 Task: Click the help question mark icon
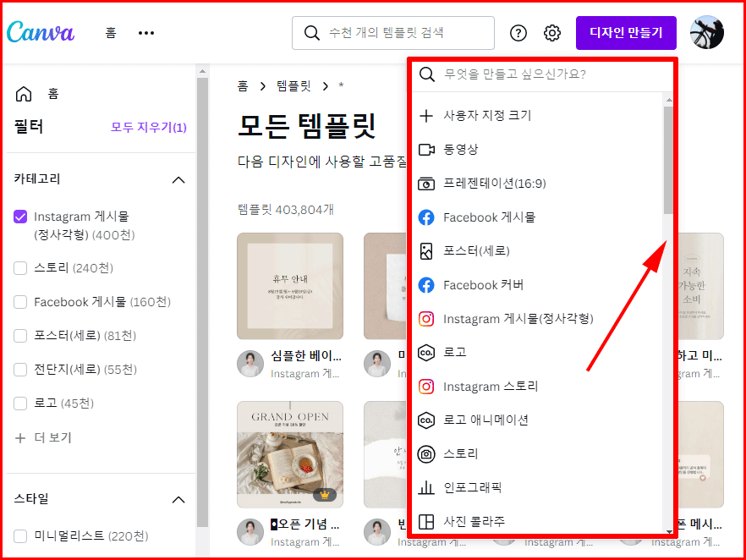click(518, 33)
